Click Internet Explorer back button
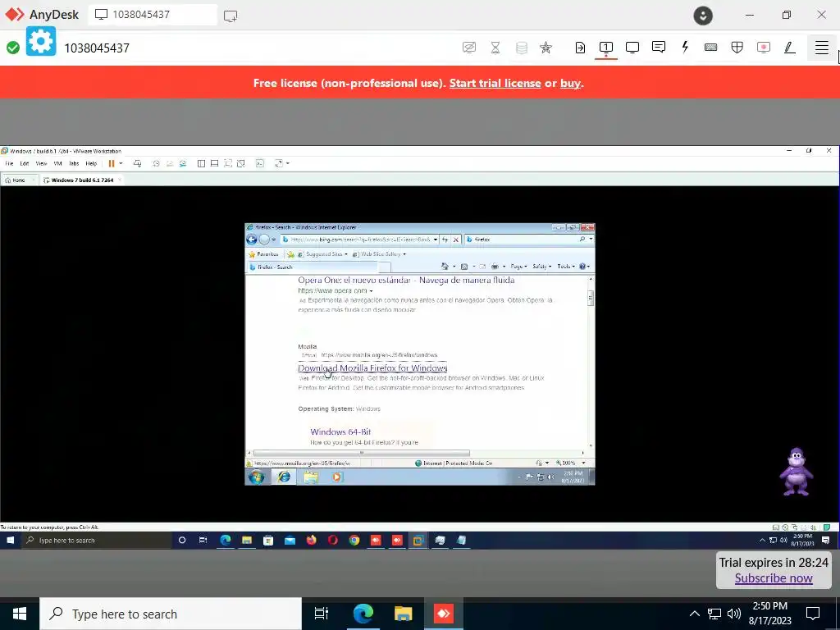Viewport: 840px width, 630px height. (x=251, y=240)
